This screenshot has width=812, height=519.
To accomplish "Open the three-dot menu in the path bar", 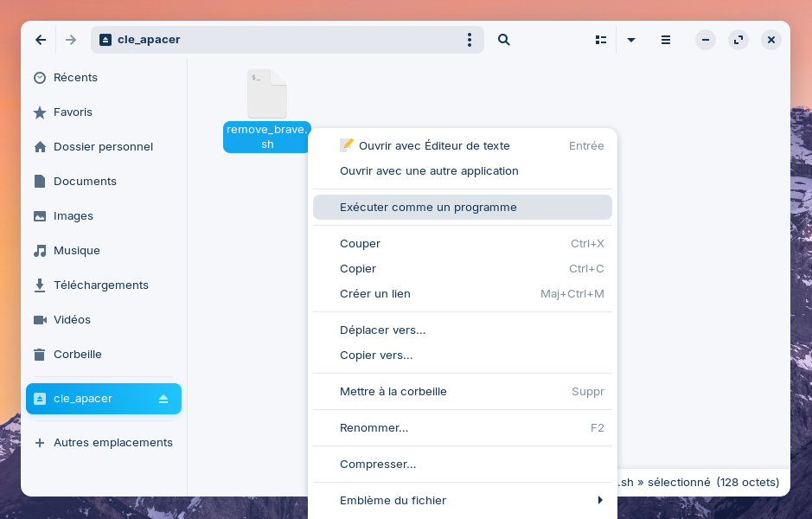I will pos(470,40).
